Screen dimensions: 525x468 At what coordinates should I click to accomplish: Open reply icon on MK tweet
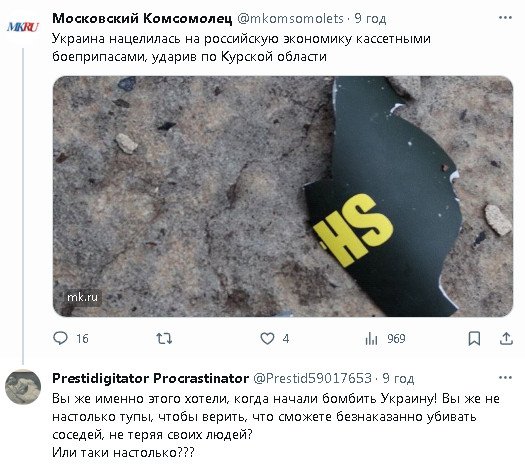[x=61, y=338]
